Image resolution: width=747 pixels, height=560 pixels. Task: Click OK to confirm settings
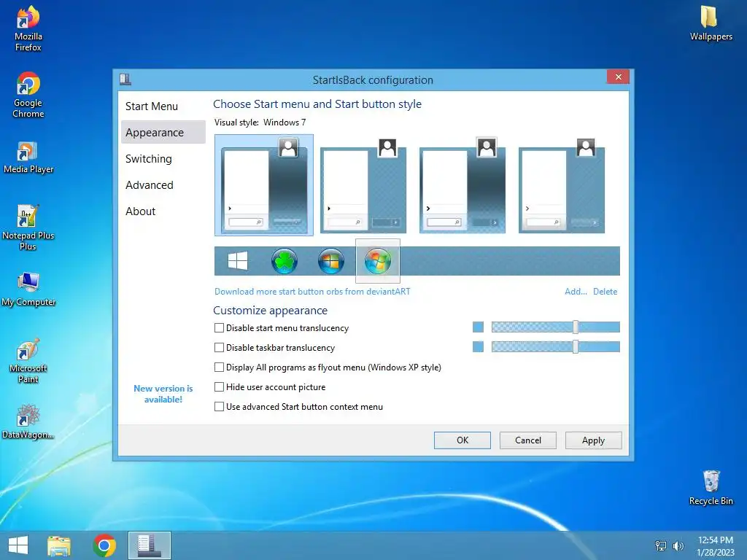pos(462,440)
